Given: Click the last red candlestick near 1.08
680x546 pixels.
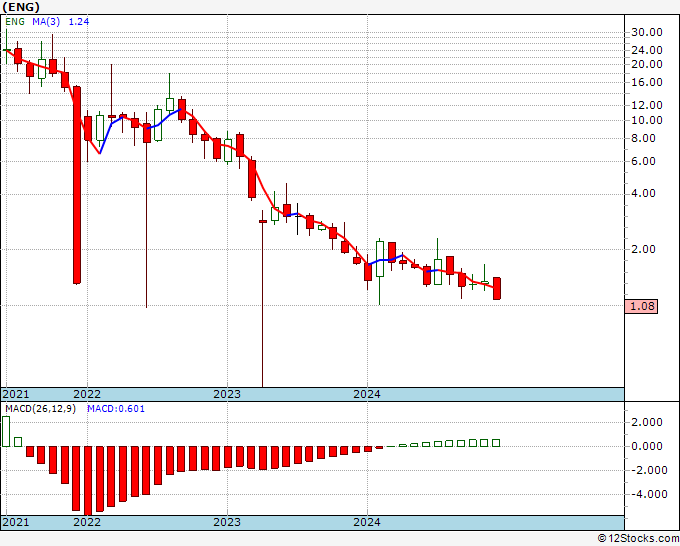Looking at the screenshot, I should 497,288.
